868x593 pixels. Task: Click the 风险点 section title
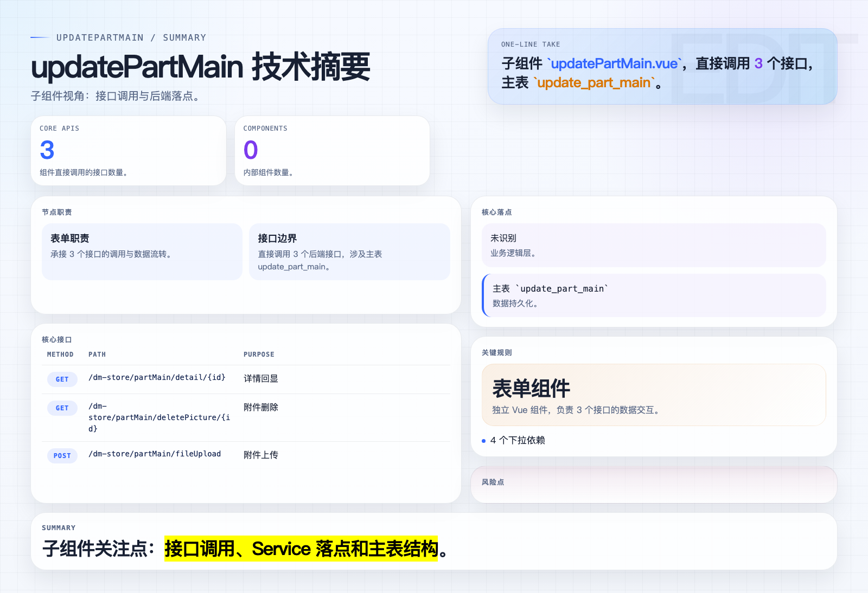(x=493, y=482)
